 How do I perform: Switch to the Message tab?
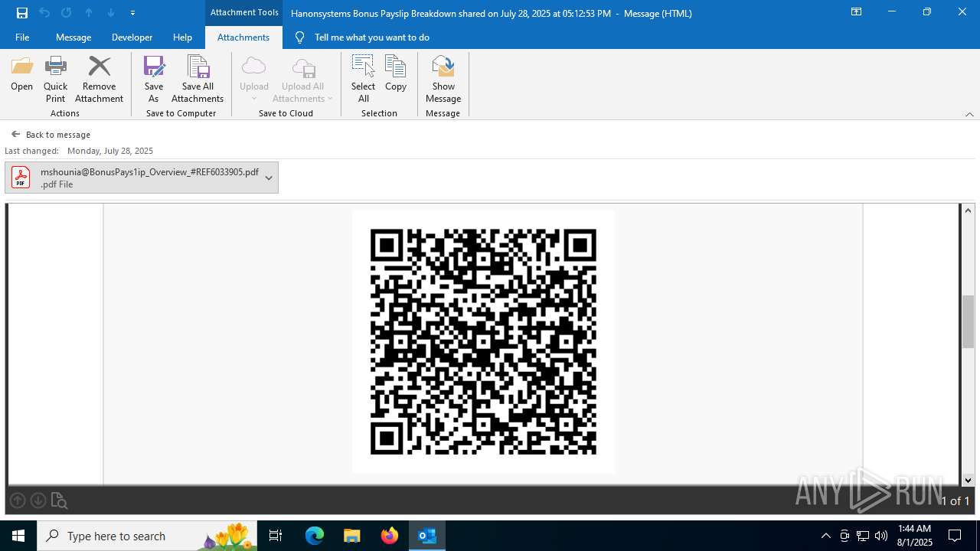pyautogui.click(x=73, y=37)
